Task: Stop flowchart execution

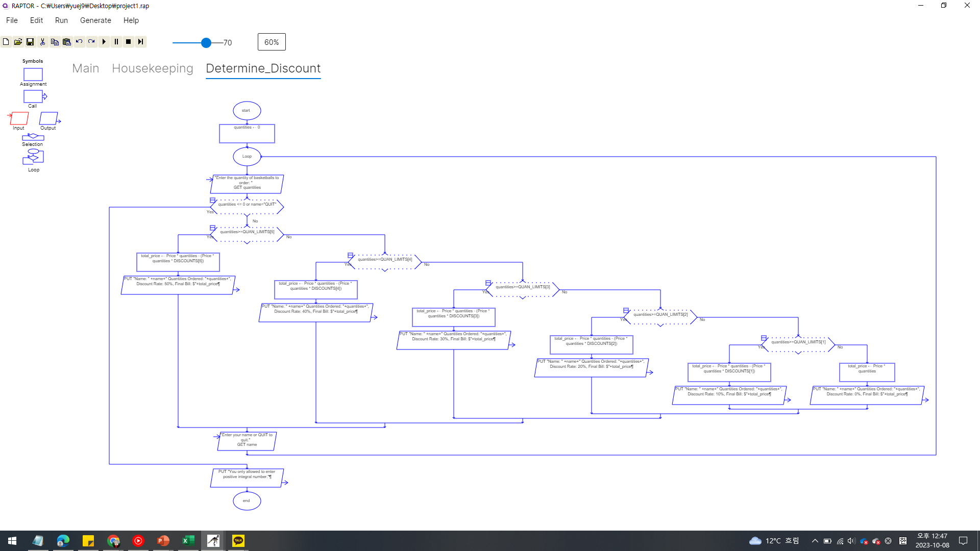Action: pyautogui.click(x=129, y=42)
